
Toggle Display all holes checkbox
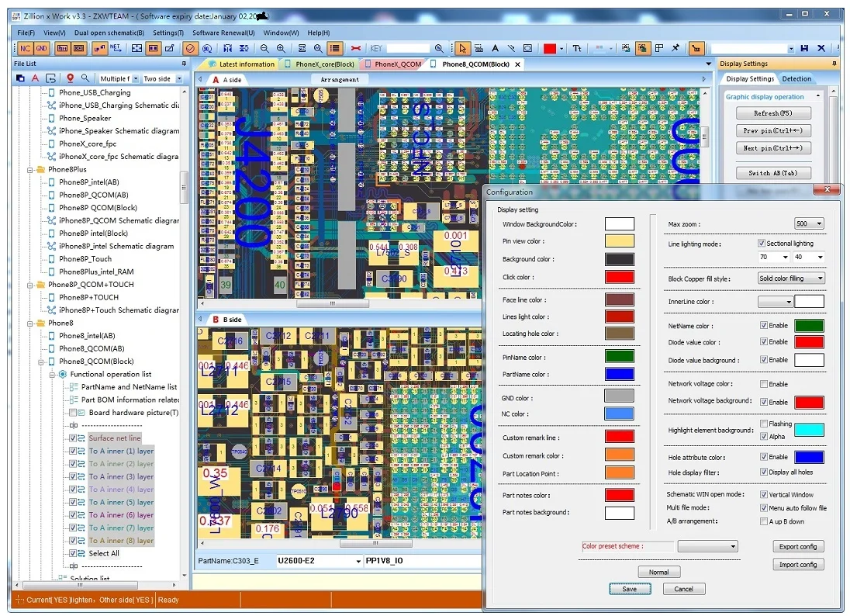[764, 472]
